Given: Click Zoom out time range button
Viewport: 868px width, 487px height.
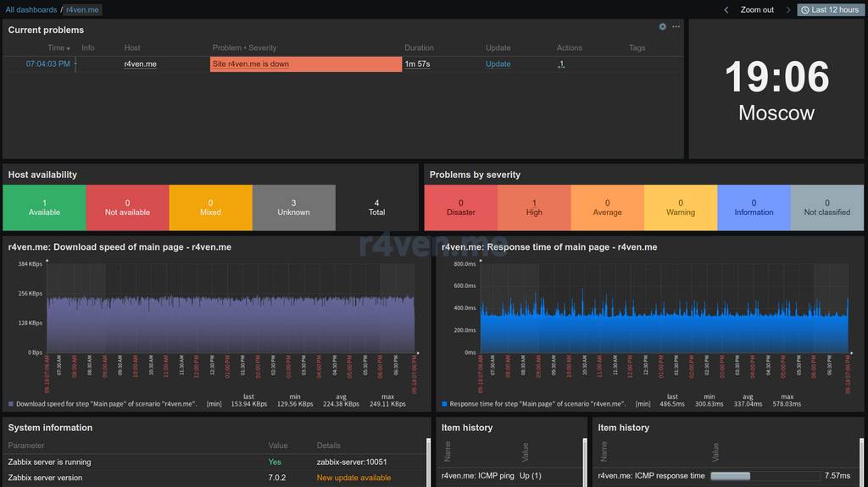Looking at the screenshot, I should [x=757, y=10].
